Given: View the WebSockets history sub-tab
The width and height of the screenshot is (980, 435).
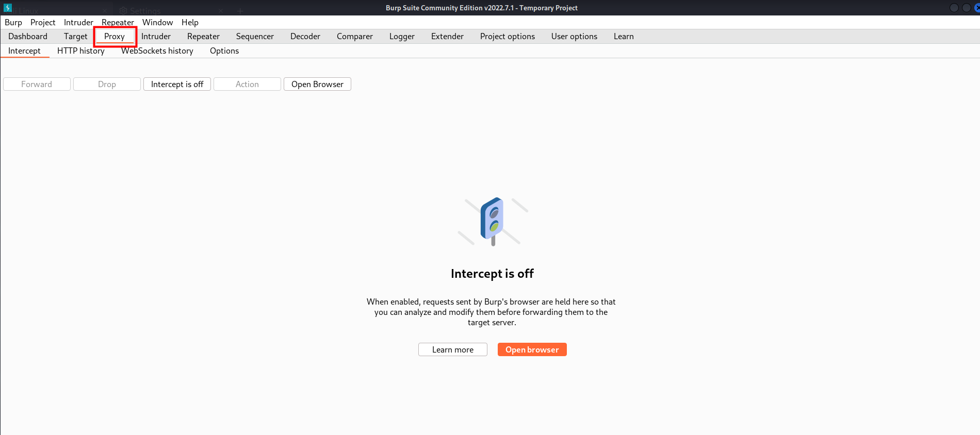Looking at the screenshot, I should [157, 51].
